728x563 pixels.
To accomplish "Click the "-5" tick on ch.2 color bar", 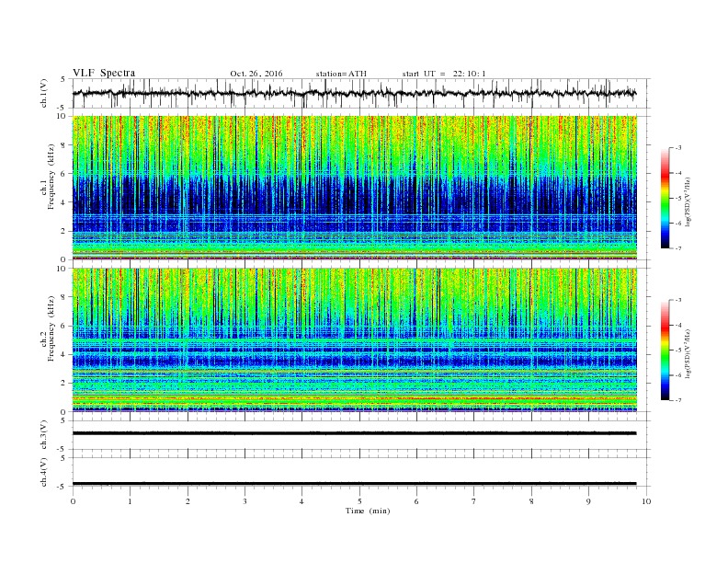I will tap(678, 350).
